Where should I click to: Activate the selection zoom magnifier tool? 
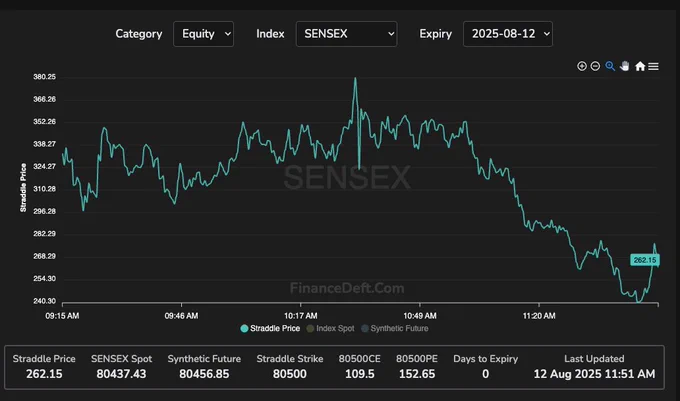click(610, 66)
